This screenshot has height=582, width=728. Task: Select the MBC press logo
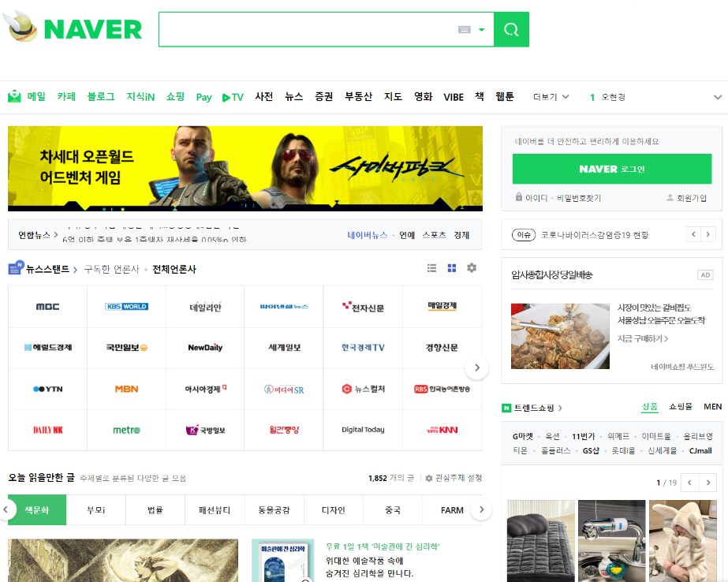[47, 307]
